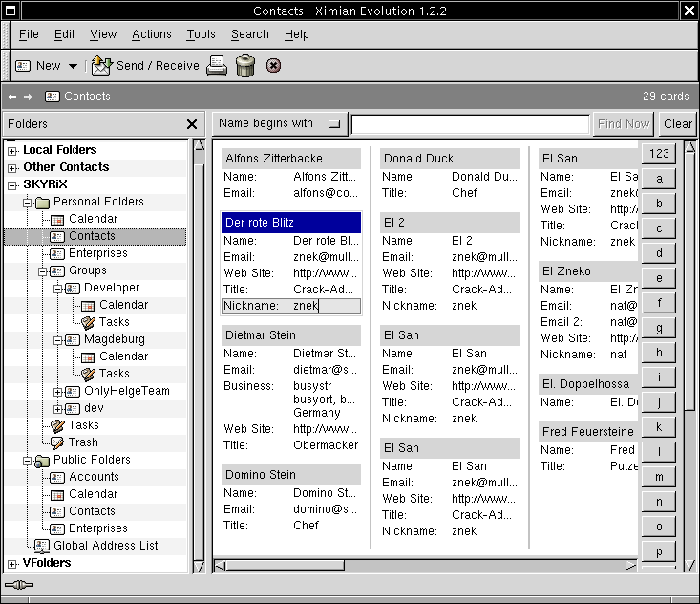Open the window menu button in title bar

click(11, 11)
